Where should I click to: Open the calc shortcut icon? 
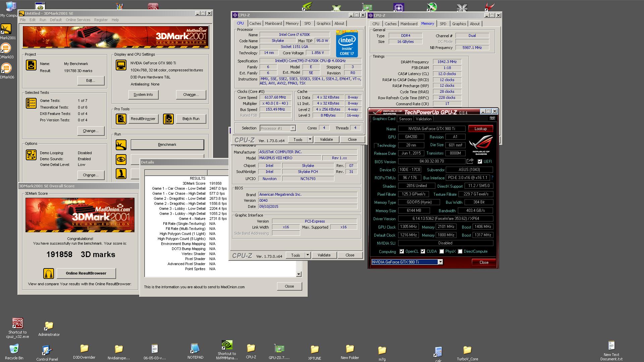(438, 352)
